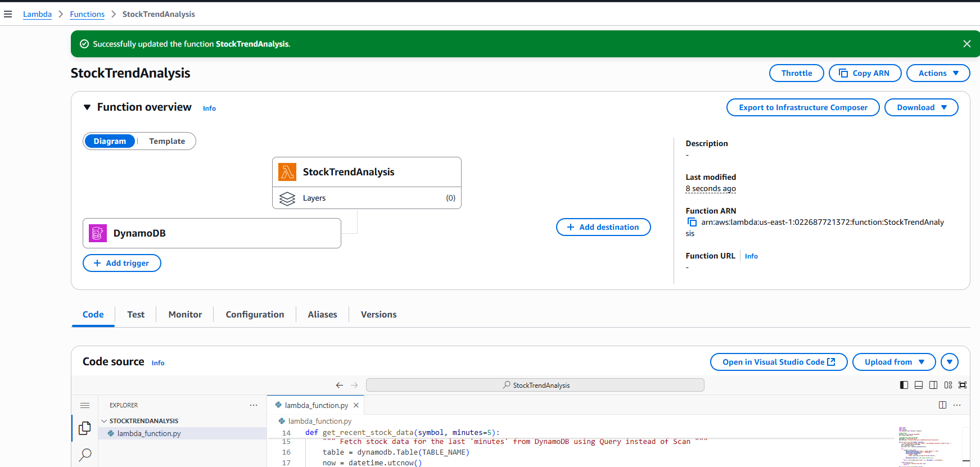Open the Function URL Info link
This screenshot has height=467, width=980.
point(751,256)
